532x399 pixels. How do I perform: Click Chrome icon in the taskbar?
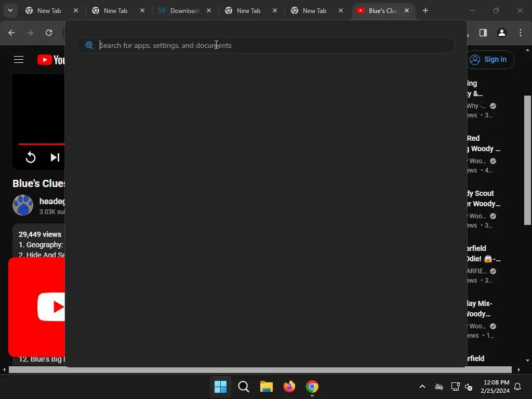(312, 387)
